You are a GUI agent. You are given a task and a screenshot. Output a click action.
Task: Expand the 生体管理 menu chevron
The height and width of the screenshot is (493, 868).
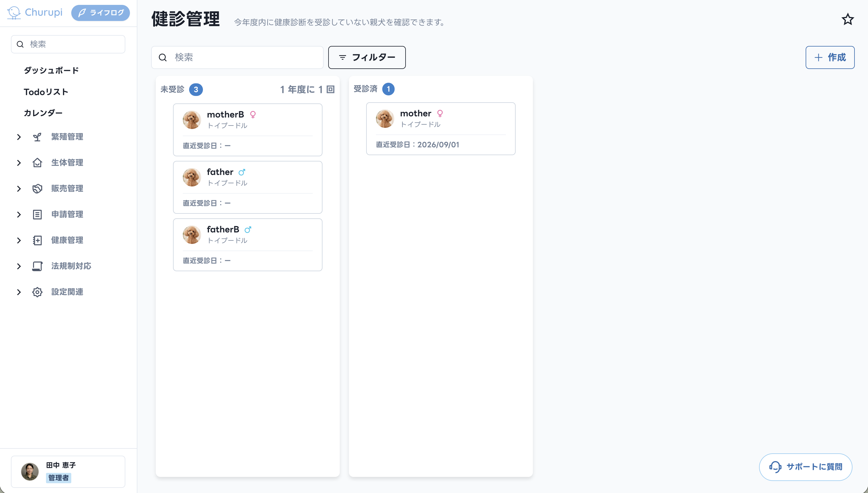pos(19,163)
